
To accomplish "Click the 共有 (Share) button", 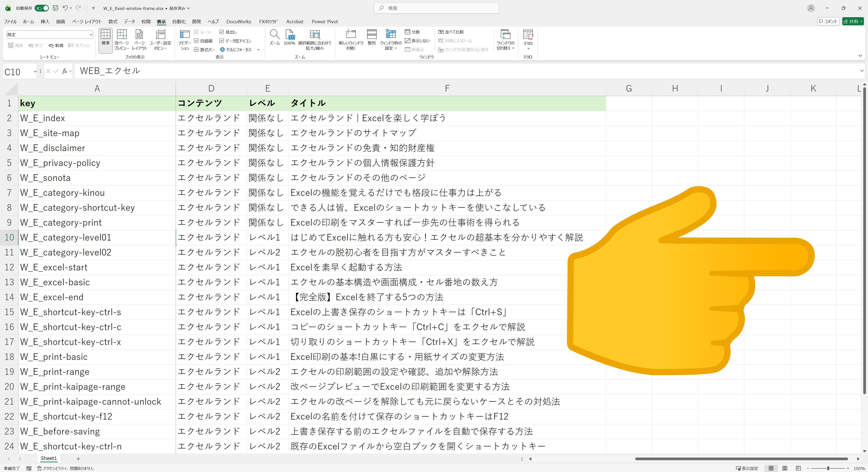I will click(x=853, y=21).
